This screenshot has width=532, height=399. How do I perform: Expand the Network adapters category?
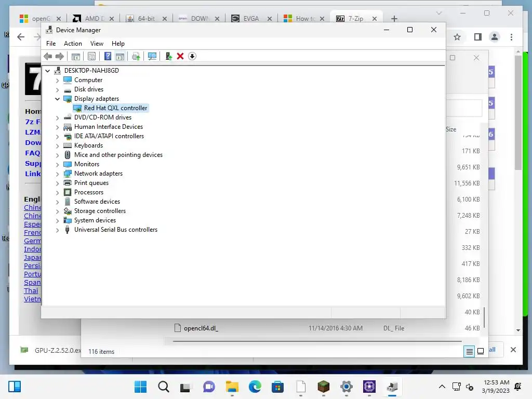pos(57,174)
